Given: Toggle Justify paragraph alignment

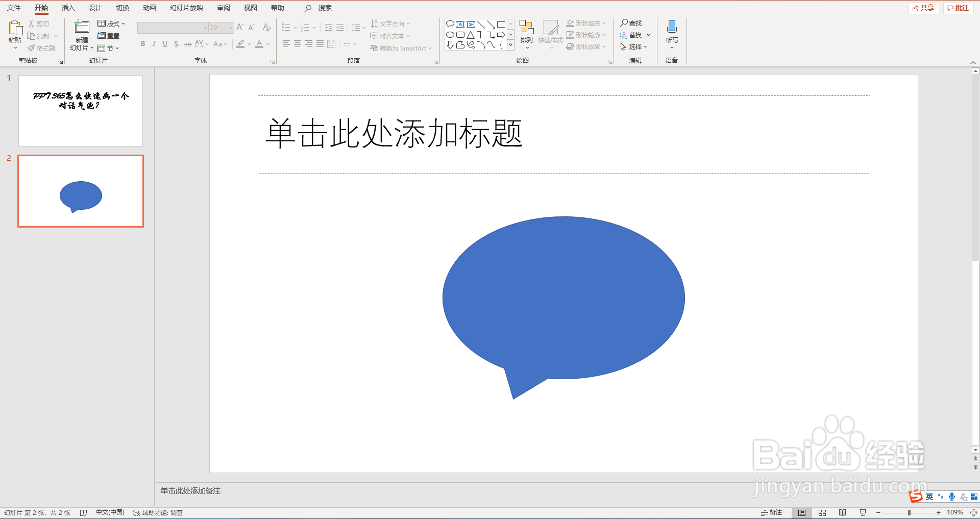Looking at the screenshot, I should tap(320, 44).
